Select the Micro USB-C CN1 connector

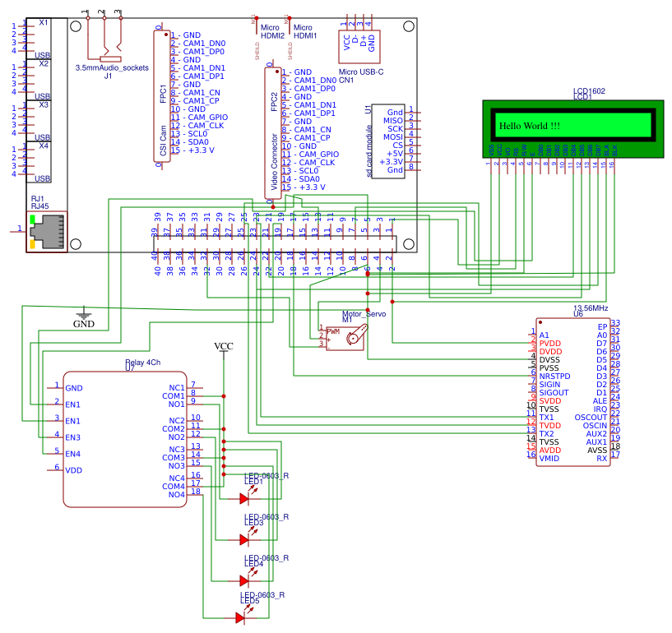point(359,40)
